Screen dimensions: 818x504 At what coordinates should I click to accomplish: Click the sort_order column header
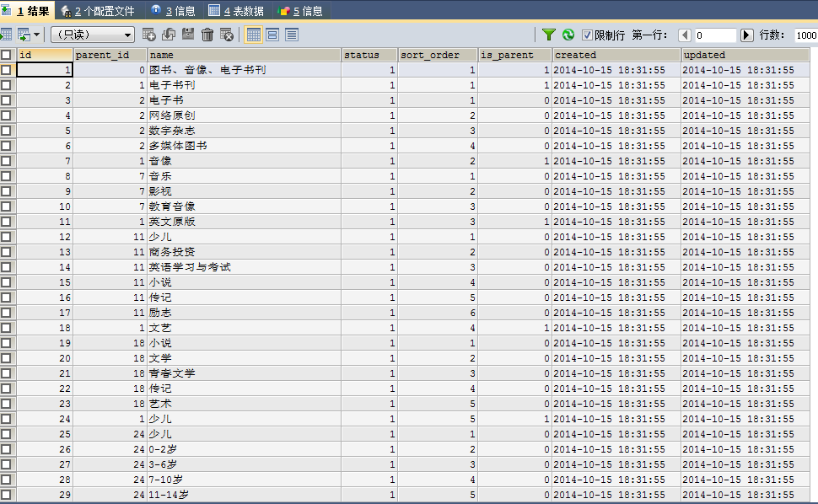click(439, 55)
